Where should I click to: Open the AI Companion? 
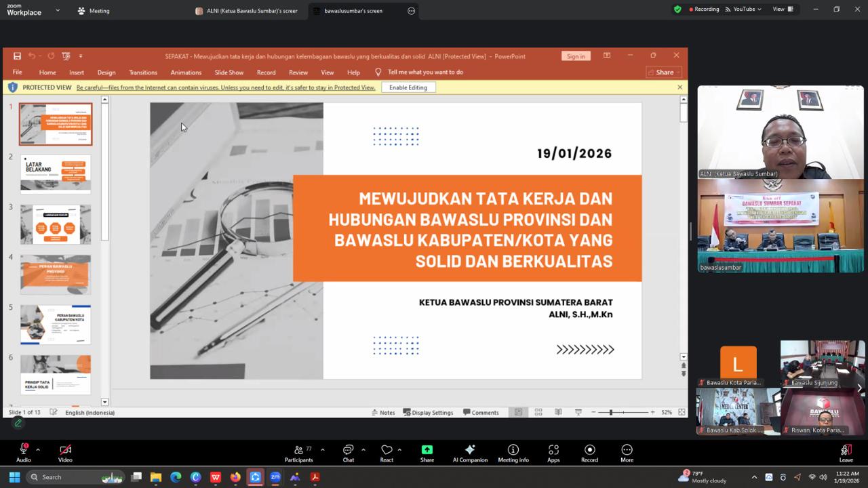470,453
